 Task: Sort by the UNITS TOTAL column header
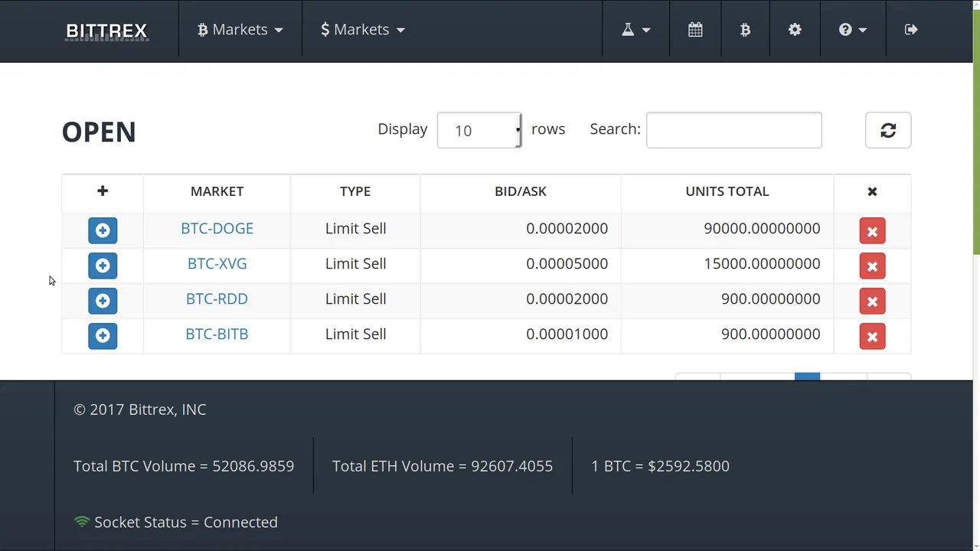(x=727, y=192)
